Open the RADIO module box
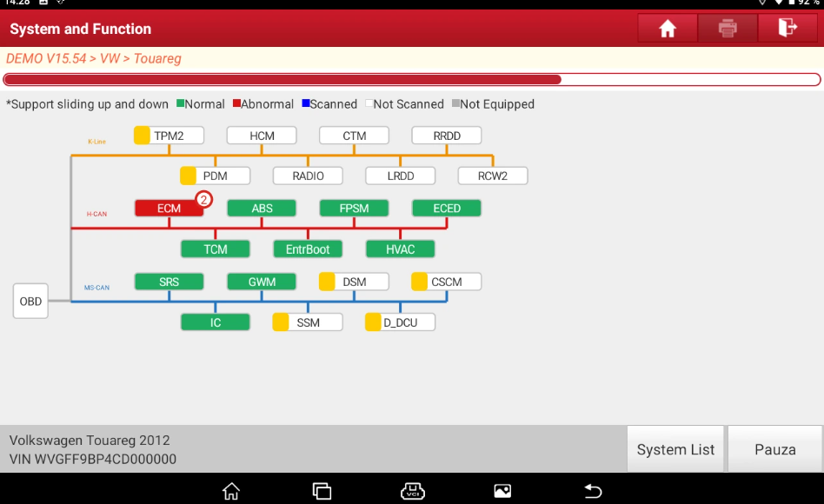 pos(308,176)
